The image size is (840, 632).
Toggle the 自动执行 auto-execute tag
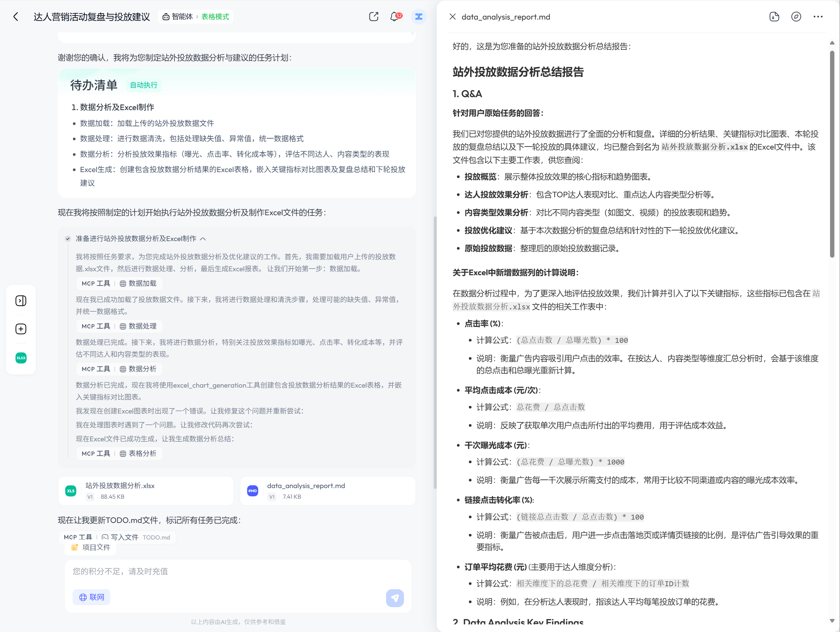143,85
